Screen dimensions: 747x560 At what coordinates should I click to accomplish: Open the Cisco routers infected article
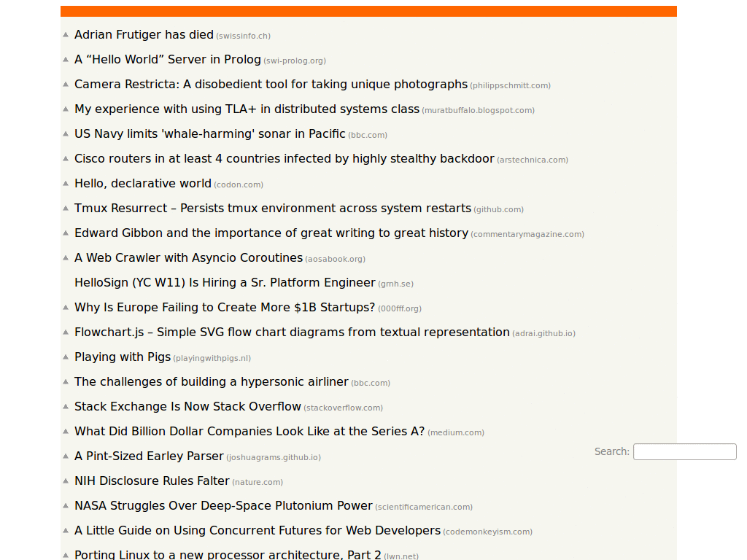point(285,158)
